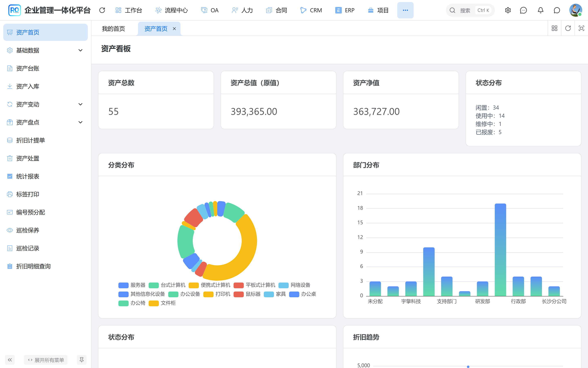The image size is (588, 368).
Task: Open the tab grid management icon
Action: pos(555,28)
